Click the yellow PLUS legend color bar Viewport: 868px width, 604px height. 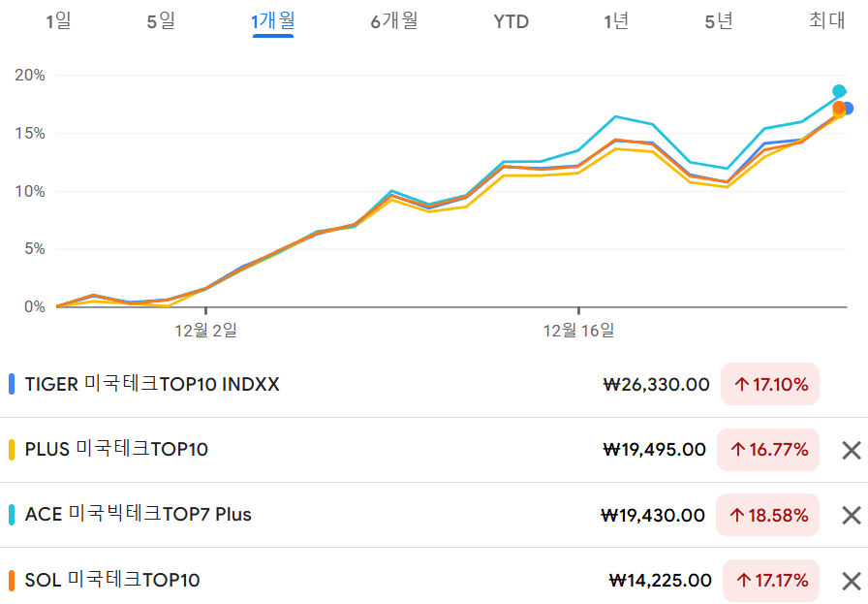click(12, 450)
